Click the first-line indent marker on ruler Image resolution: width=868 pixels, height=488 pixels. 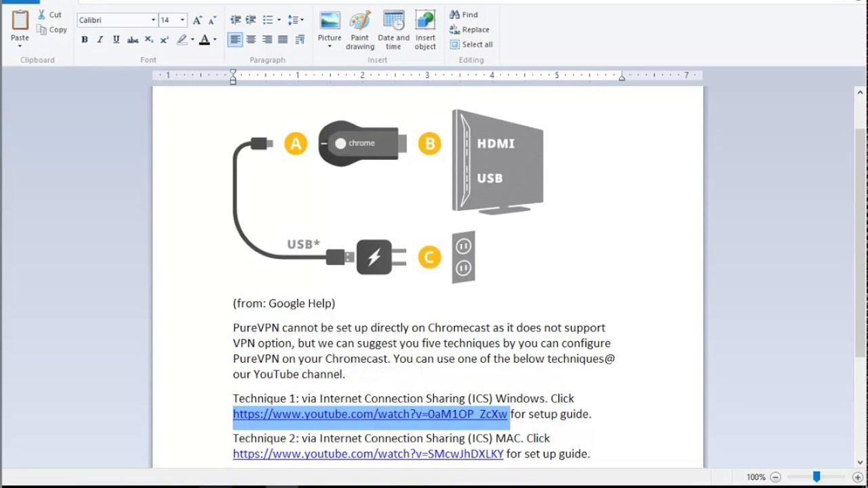(x=233, y=72)
